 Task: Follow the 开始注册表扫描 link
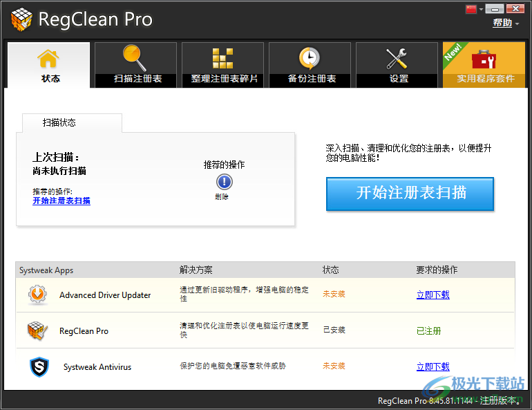[x=61, y=201]
